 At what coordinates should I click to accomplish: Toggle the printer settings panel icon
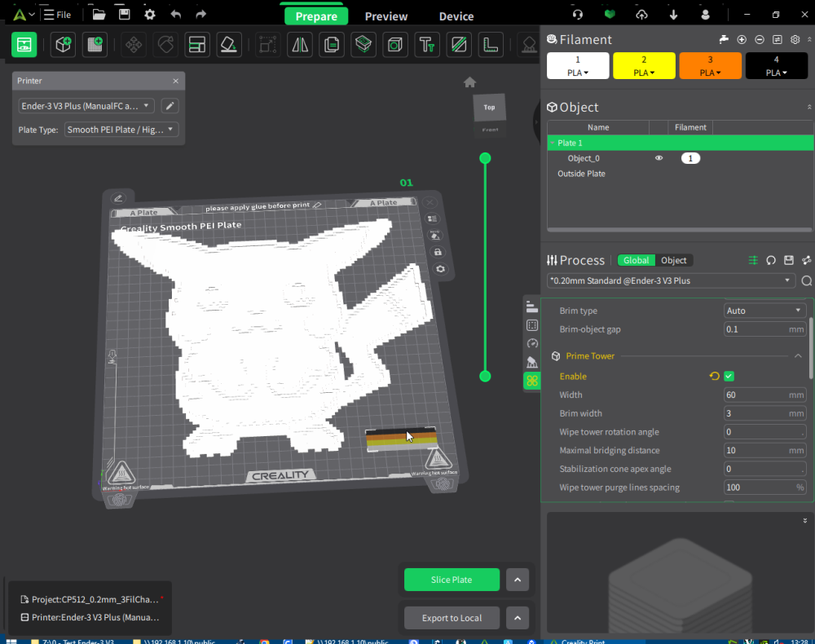(24, 45)
